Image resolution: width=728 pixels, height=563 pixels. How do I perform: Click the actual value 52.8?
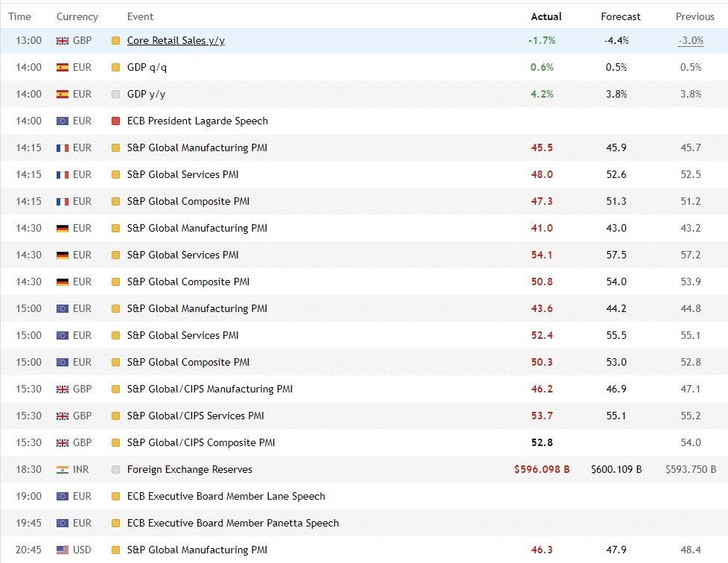tap(542, 442)
